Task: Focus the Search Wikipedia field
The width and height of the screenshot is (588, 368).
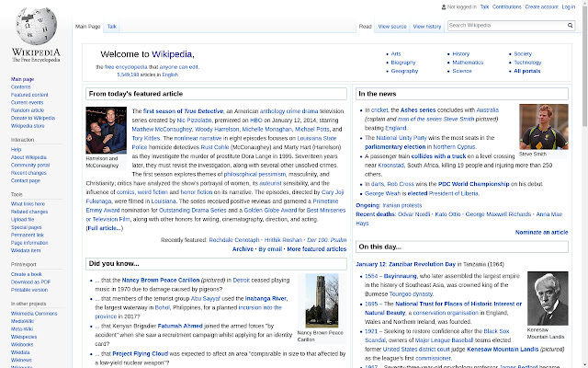Action: click(507, 26)
